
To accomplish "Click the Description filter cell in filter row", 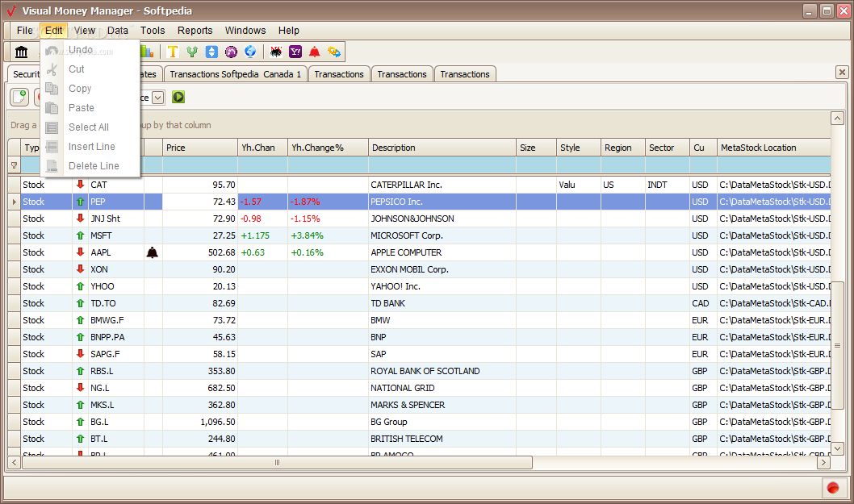I will click(x=442, y=165).
